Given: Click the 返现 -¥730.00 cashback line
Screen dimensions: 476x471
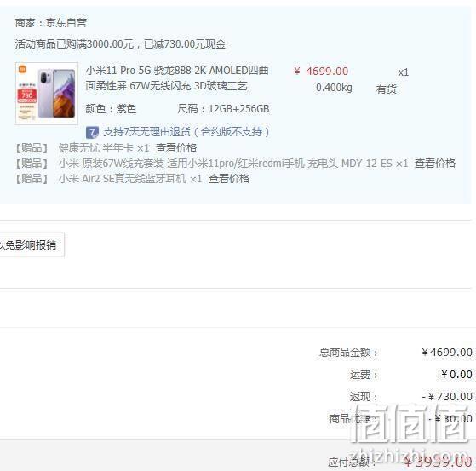Looking at the screenshot, I should pyautogui.click(x=411, y=397).
